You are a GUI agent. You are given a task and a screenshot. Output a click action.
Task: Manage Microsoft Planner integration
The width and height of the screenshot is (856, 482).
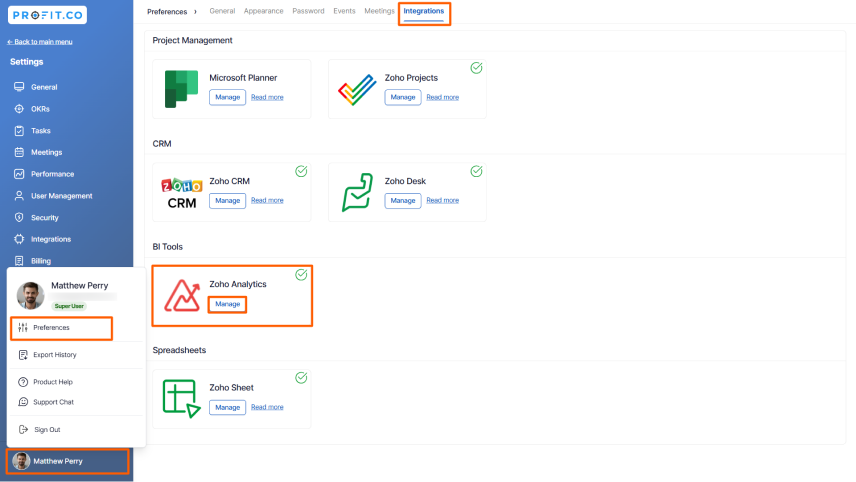pos(228,97)
